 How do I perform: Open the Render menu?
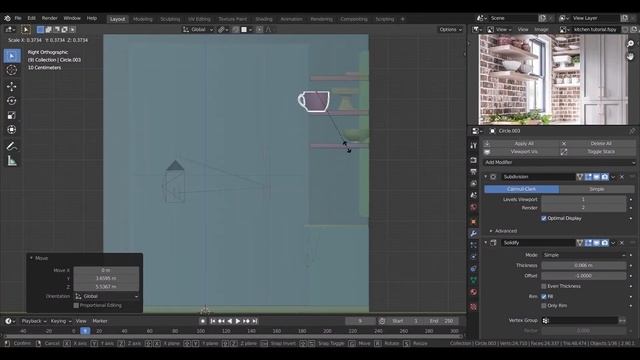point(50,18)
